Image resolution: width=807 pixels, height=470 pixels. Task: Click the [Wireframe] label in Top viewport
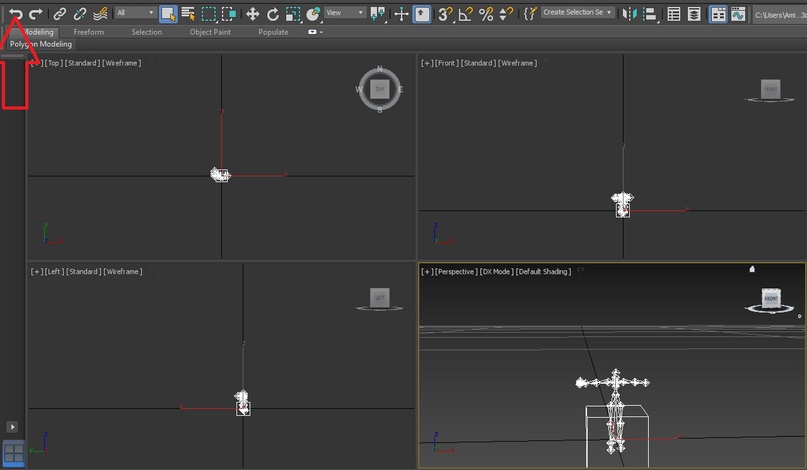click(121, 63)
